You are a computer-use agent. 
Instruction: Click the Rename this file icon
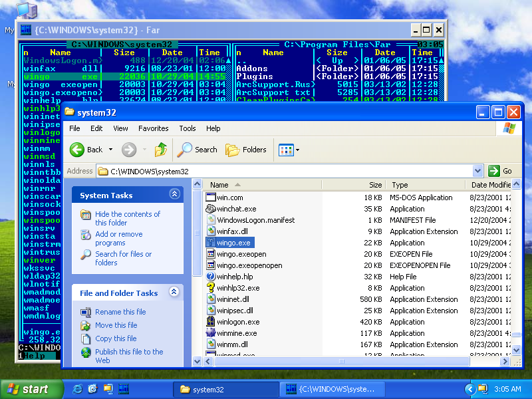coord(86,312)
